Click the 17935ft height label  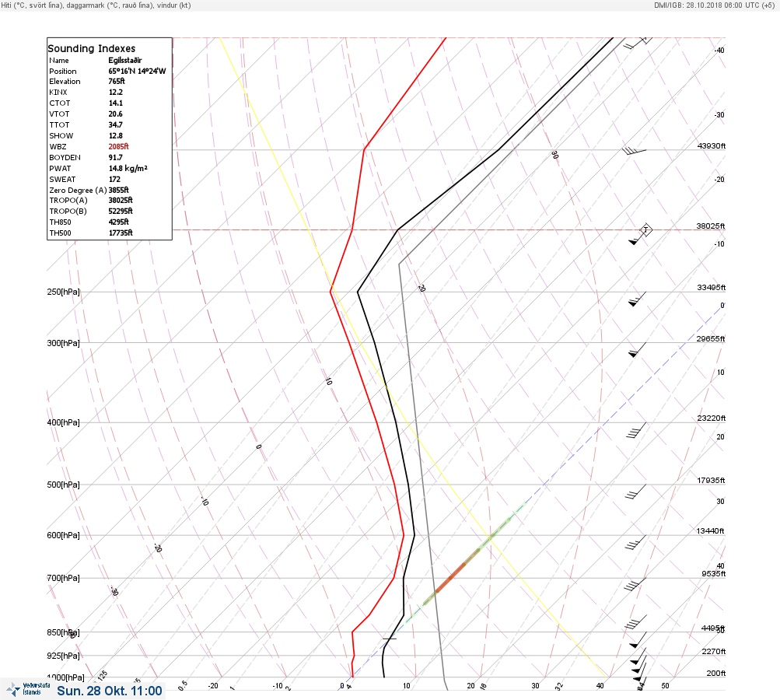click(x=712, y=480)
